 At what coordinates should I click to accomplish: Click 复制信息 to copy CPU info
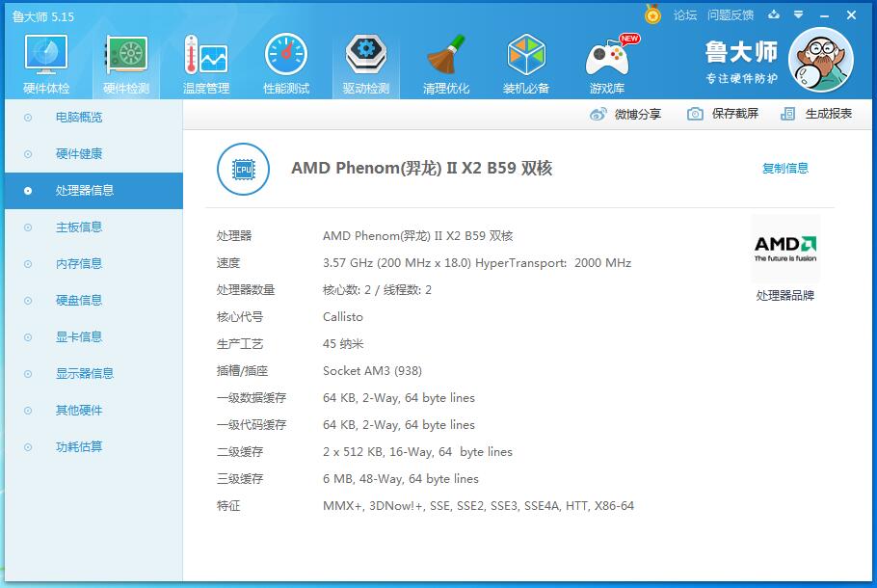(785, 168)
